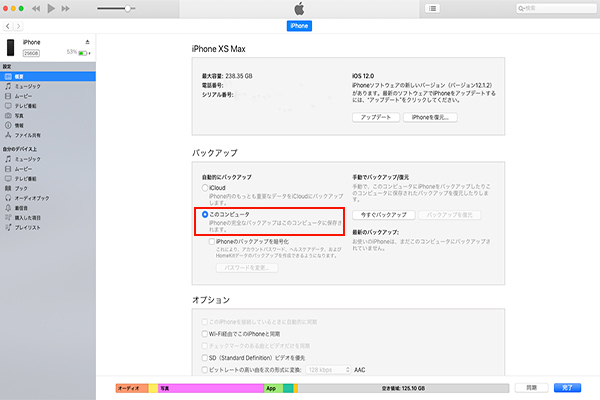The height and width of the screenshot is (400, 600).
Task: Enable Wi-Fi経由でこのiPhoneと同期 checkbox
Action: pyautogui.click(x=205, y=334)
